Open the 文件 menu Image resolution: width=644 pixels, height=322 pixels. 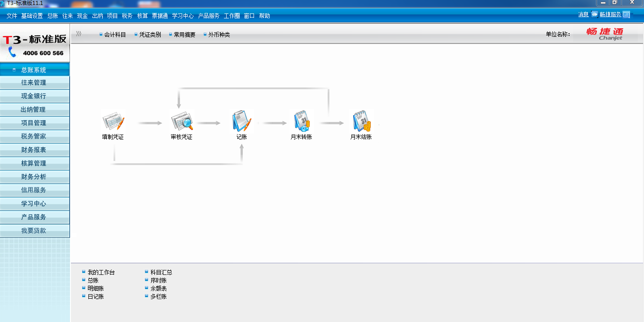pos(12,16)
